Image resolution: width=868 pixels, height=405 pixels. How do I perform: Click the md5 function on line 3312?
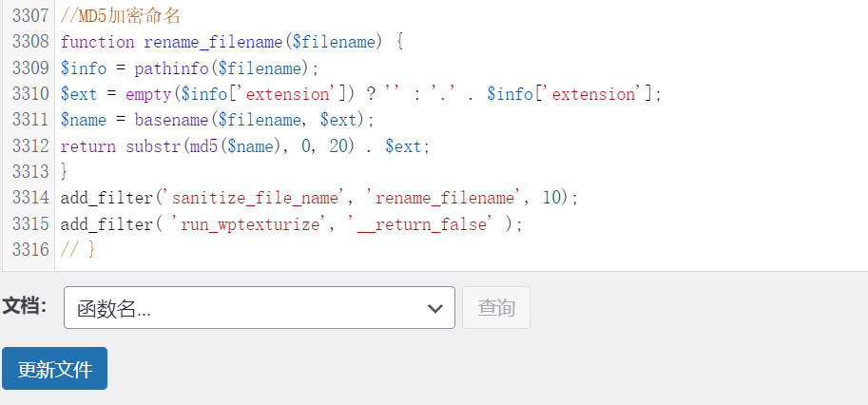[x=203, y=146]
